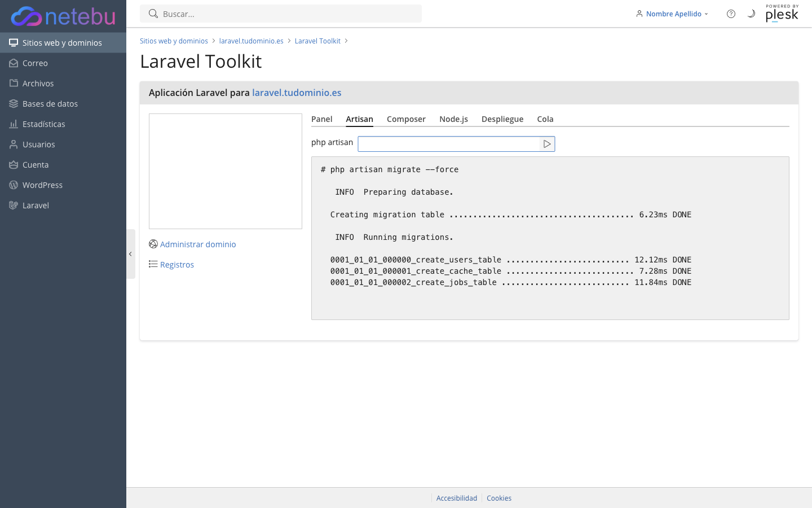Focus the php artisan command input
The image size is (812, 508).
pos(449,144)
